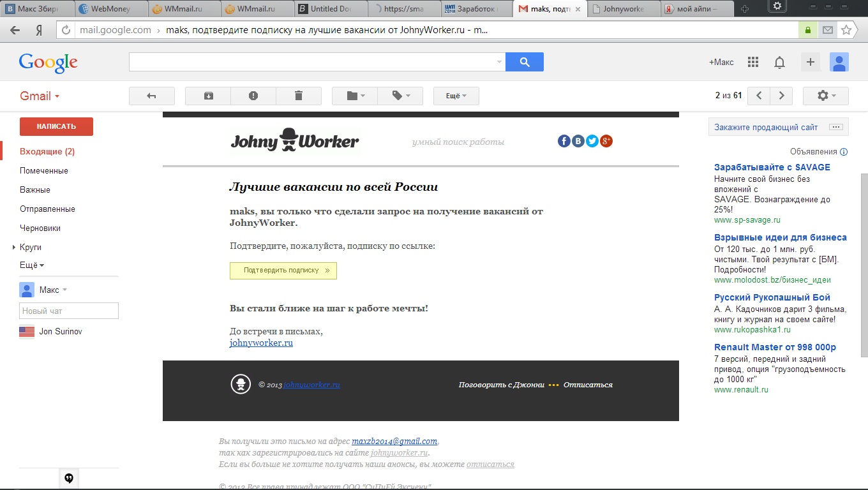
Task: Click the Facebook icon in email header
Action: [564, 141]
